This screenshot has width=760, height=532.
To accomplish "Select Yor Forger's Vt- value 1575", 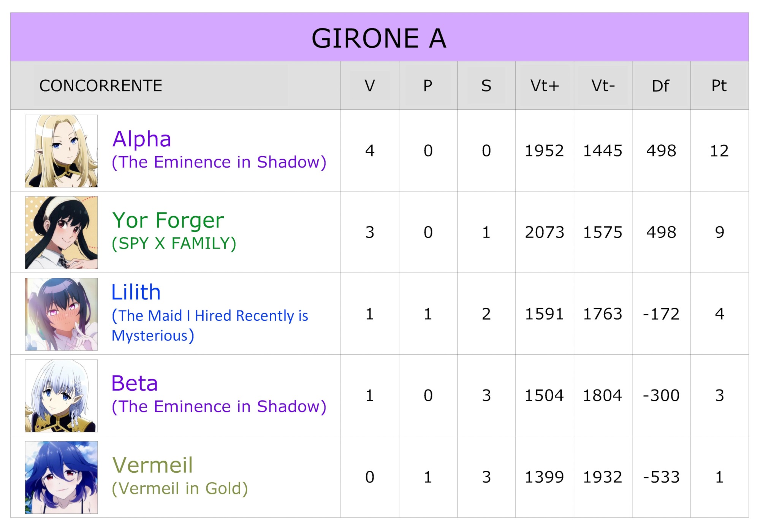I will point(603,232).
